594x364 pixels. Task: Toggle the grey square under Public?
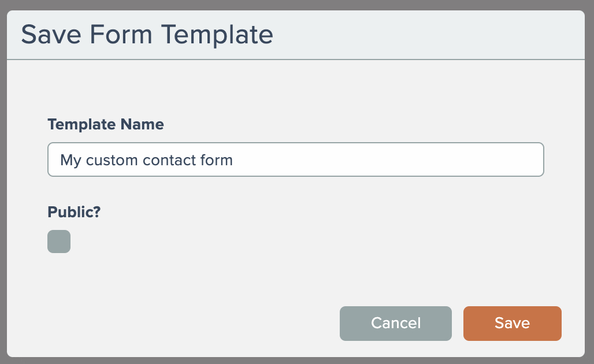[59, 242]
